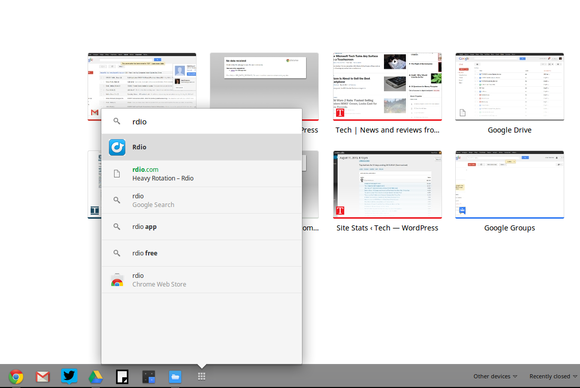Screen dimensions: 580x388
Task: Click search icon beside 'rdio Google Search'
Action: 117,200
